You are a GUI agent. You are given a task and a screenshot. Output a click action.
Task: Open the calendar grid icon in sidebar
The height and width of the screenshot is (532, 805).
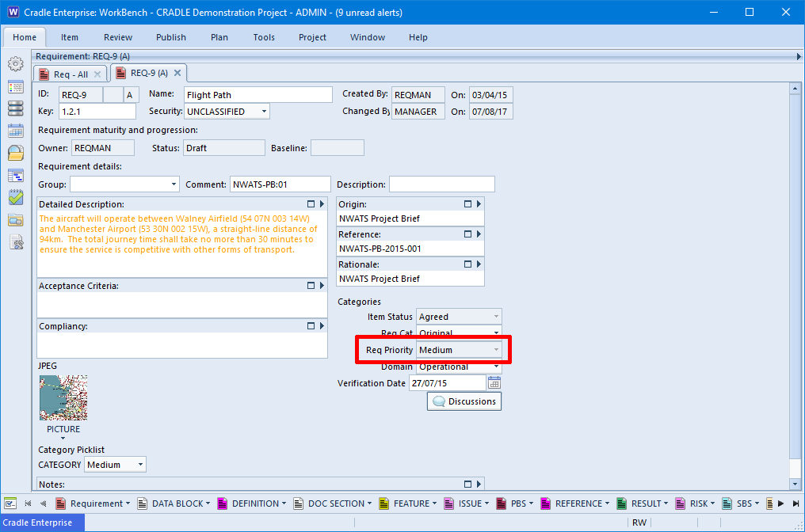pyautogui.click(x=15, y=131)
